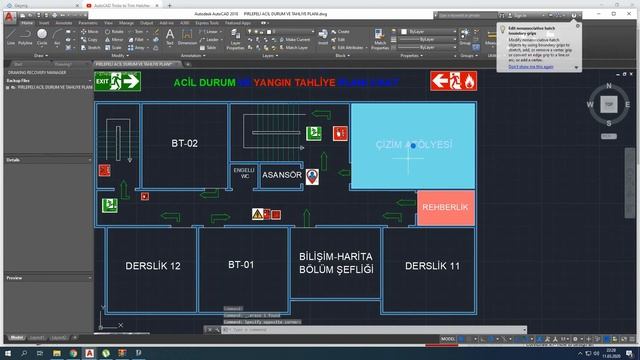The image size is (640, 360).
Task: Click Create block
Action: 340,31
